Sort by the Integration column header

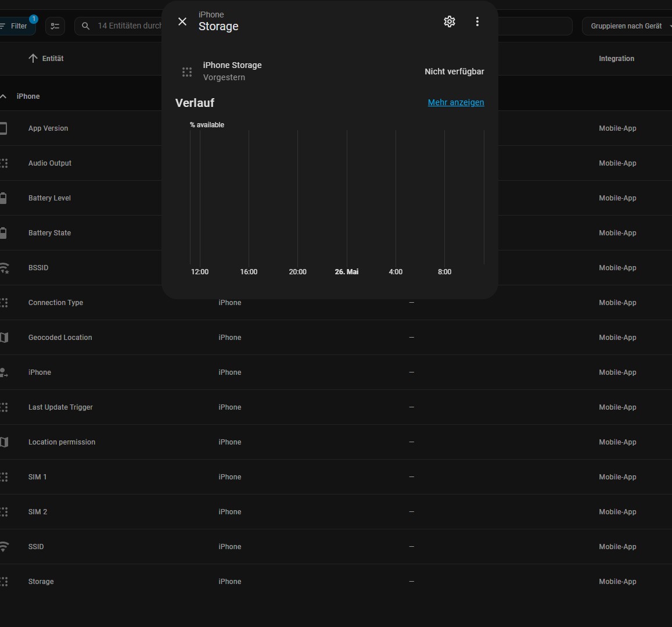(616, 58)
